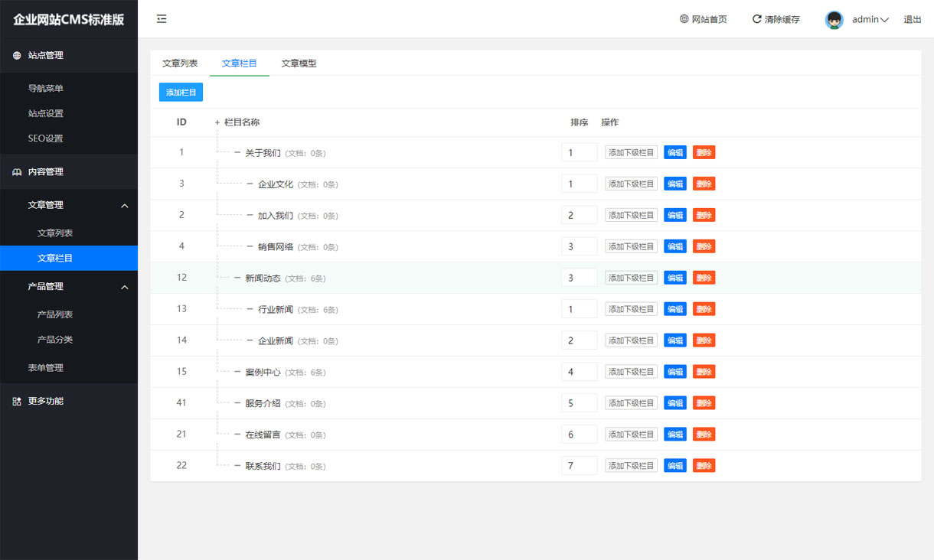Collapse the 新闻动态 tree row

tap(237, 278)
